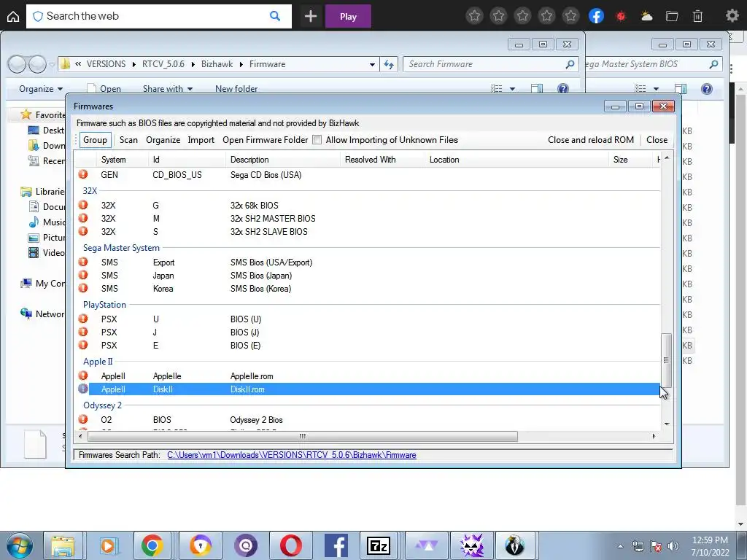Click Bizhawk in the address breadcrumb
This screenshot has width=747, height=560.
point(217,64)
